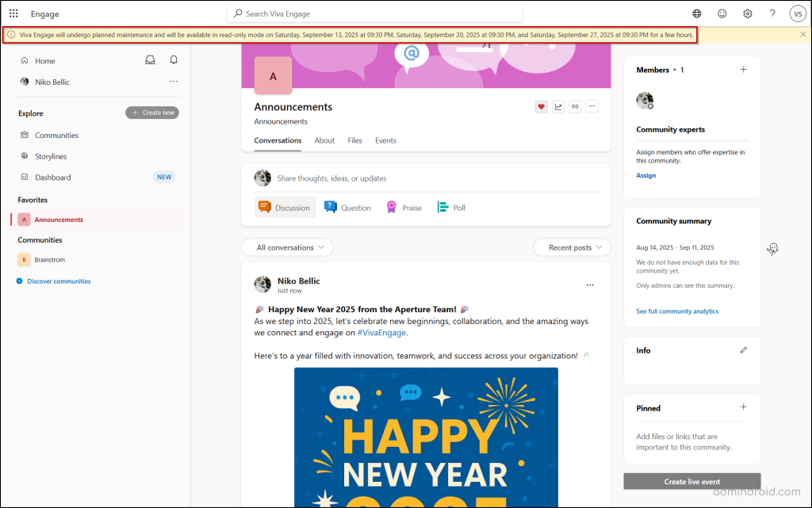The width and height of the screenshot is (812, 508).
Task: Open Niko Bellic profile in sidebar
Action: 52,82
